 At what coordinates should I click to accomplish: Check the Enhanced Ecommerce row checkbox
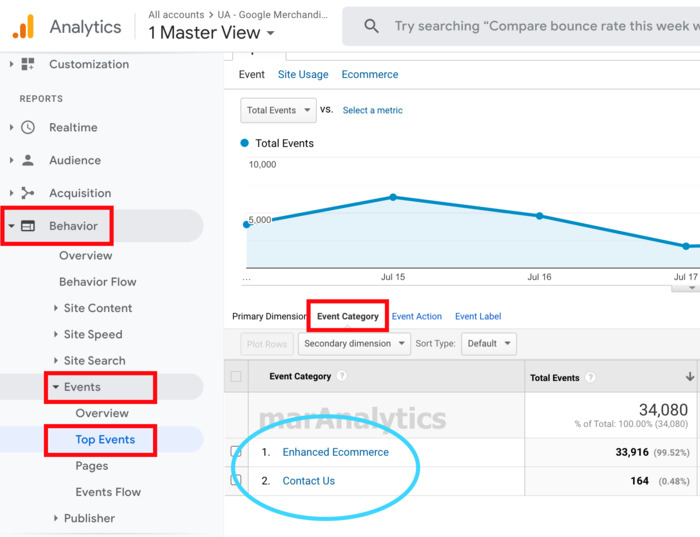236,452
